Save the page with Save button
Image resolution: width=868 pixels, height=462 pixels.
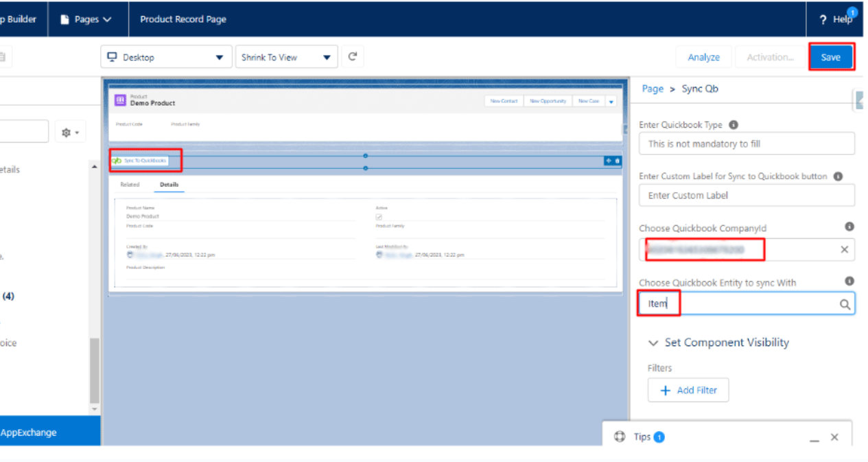click(x=831, y=57)
